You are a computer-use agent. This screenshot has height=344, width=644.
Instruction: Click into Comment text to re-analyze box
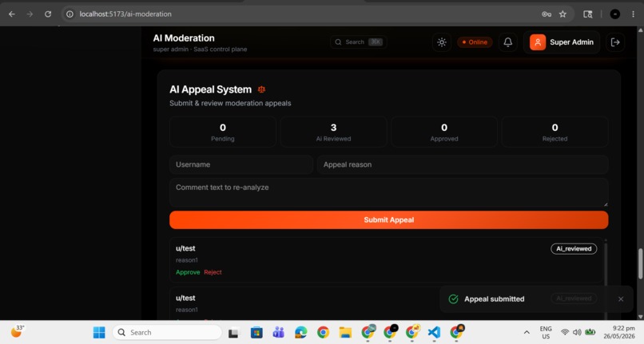tap(388, 192)
